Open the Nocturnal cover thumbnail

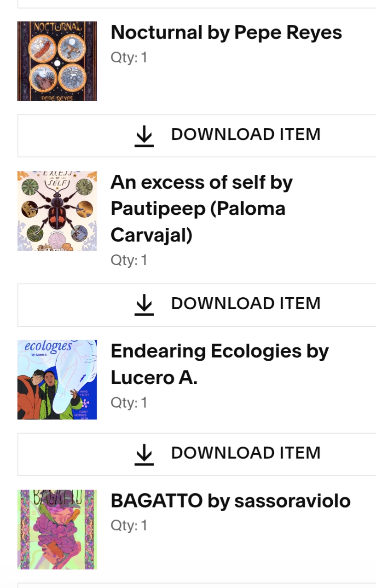pos(57,61)
